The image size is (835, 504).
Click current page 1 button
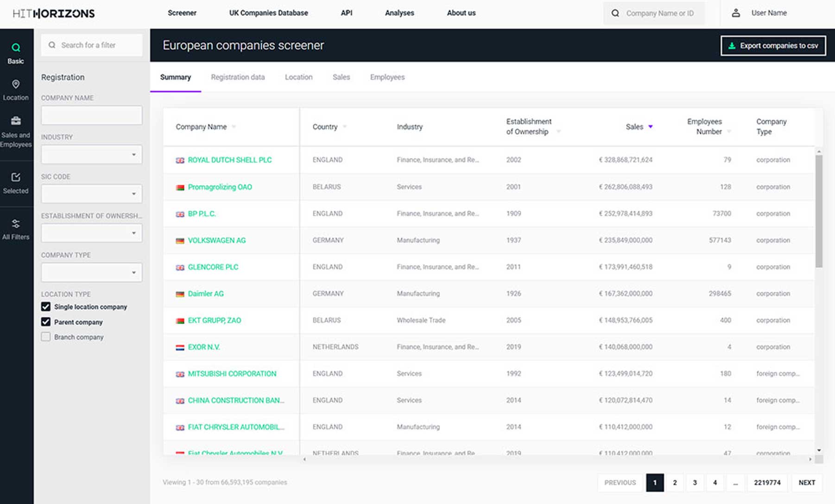click(x=655, y=482)
